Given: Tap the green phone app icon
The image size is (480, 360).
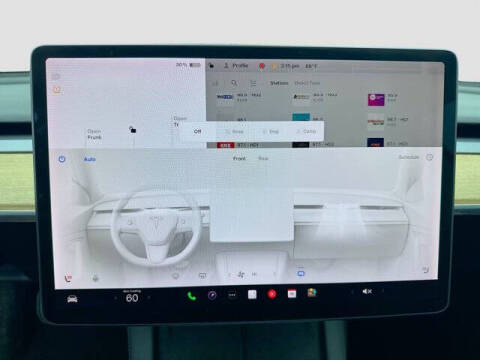Looking at the screenshot, I should tap(191, 296).
